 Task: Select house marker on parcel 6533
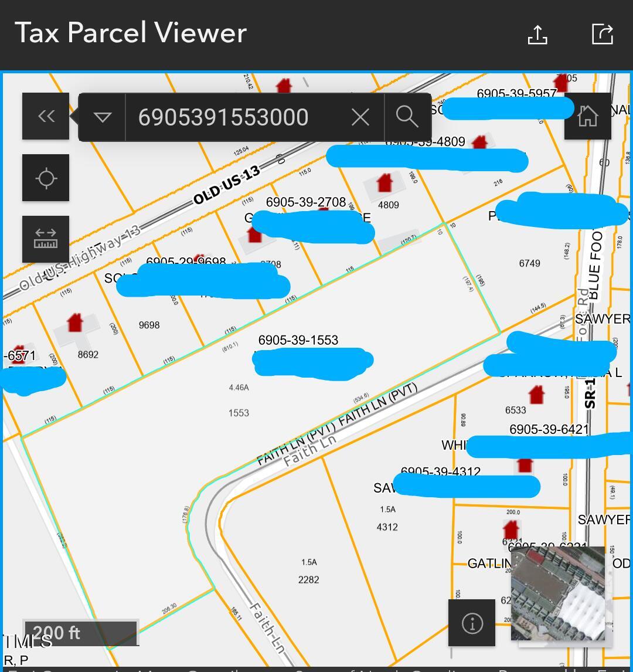(x=536, y=395)
